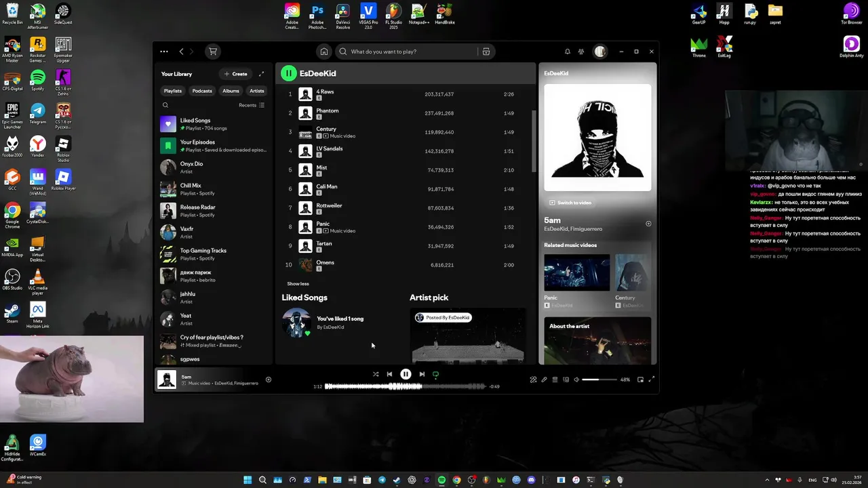Open FL Studio 2025 desktop shortcut
The height and width of the screenshot is (488, 868).
coord(394,15)
